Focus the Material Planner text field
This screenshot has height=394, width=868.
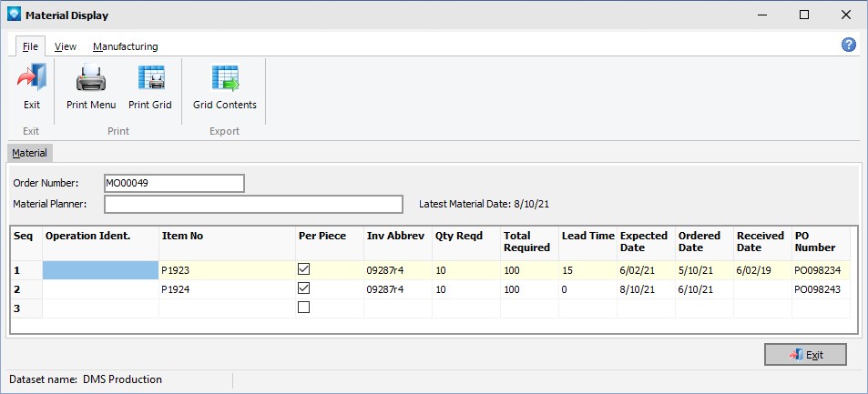(253, 204)
